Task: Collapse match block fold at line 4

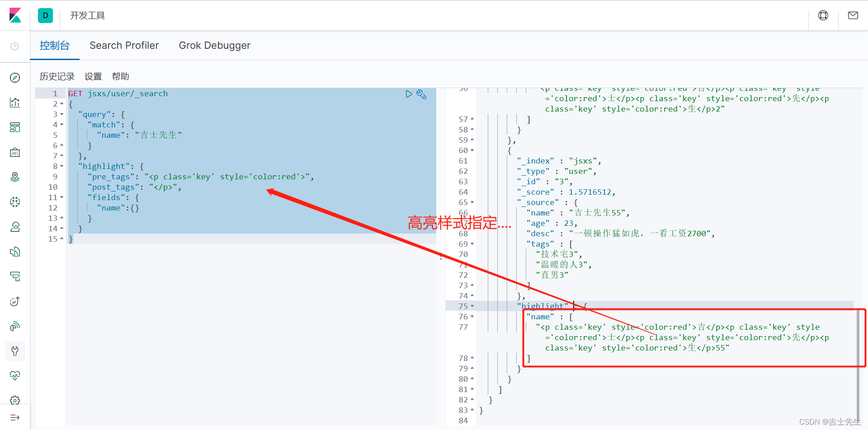Action: [x=62, y=125]
